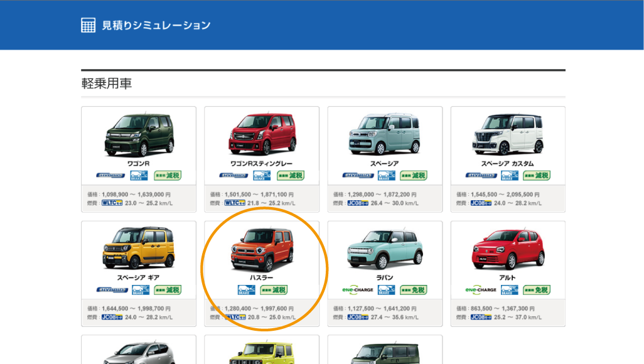Image resolution: width=644 pixels, height=364 pixels.
Task: Click the calculator icon in the header
Action: point(89,25)
